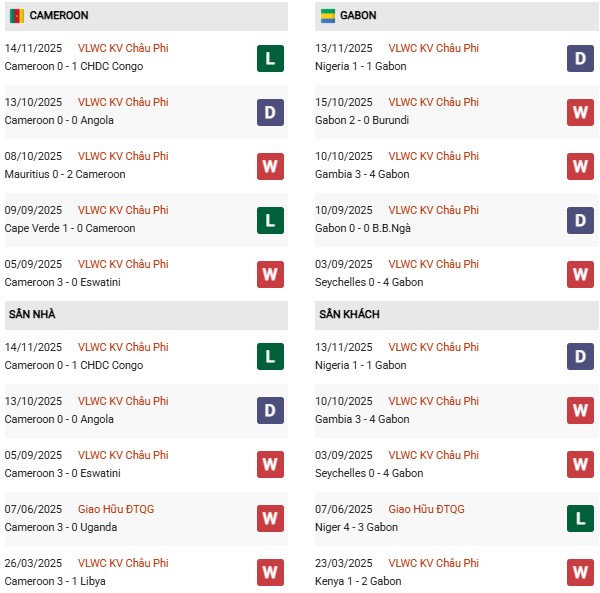Click the L badge for Niger vs Gabon
The width and height of the screenshot is (600, 593).
581,519
